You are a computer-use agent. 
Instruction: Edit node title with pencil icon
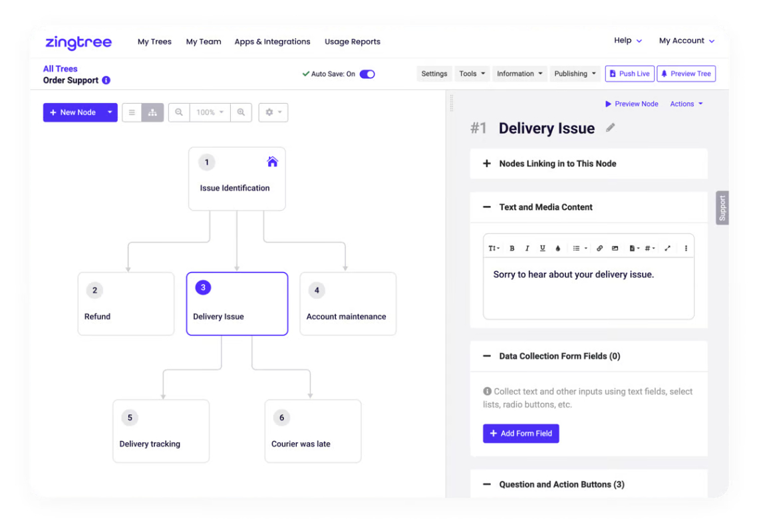coord(611,128)
